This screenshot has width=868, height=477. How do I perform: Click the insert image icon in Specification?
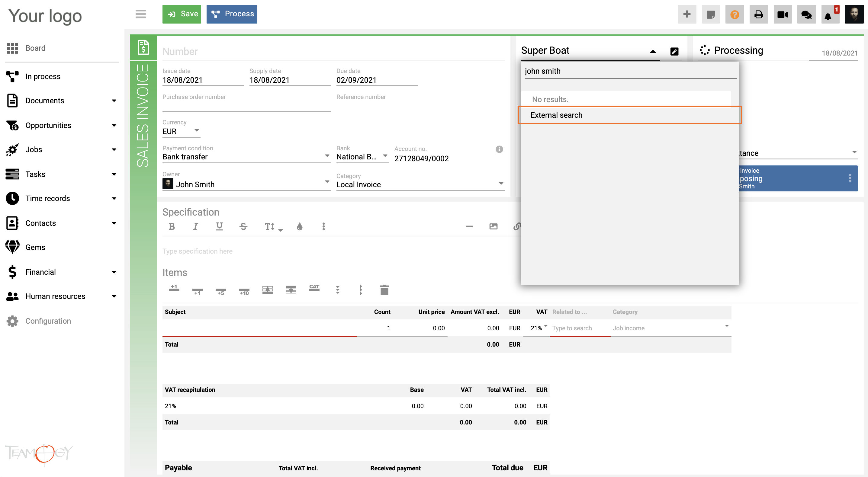pos(493,226)
